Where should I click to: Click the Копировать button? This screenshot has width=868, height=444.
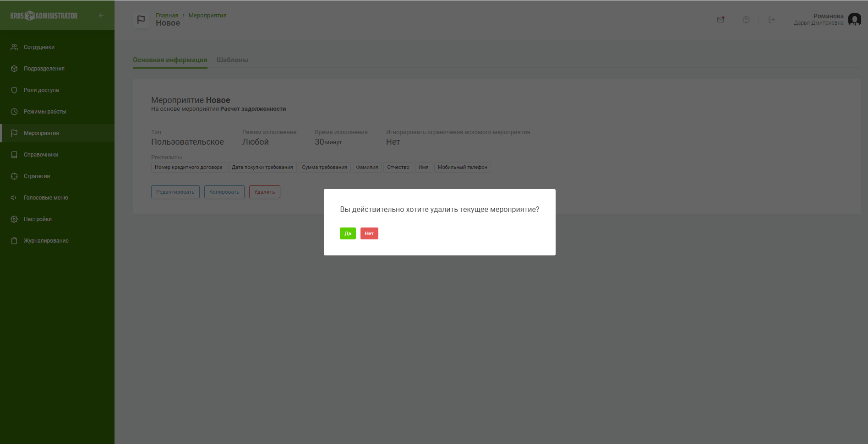[x=224, y=192]
